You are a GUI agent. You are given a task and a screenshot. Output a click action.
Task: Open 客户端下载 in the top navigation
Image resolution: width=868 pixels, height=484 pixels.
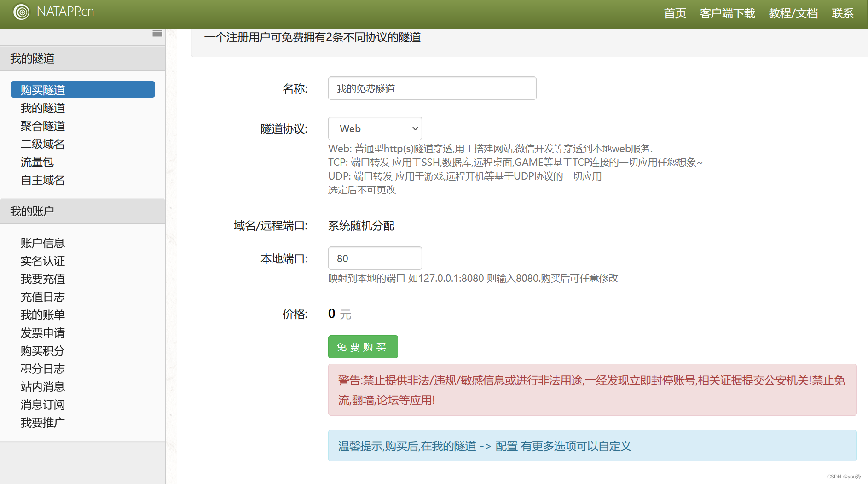pos(727,13)
